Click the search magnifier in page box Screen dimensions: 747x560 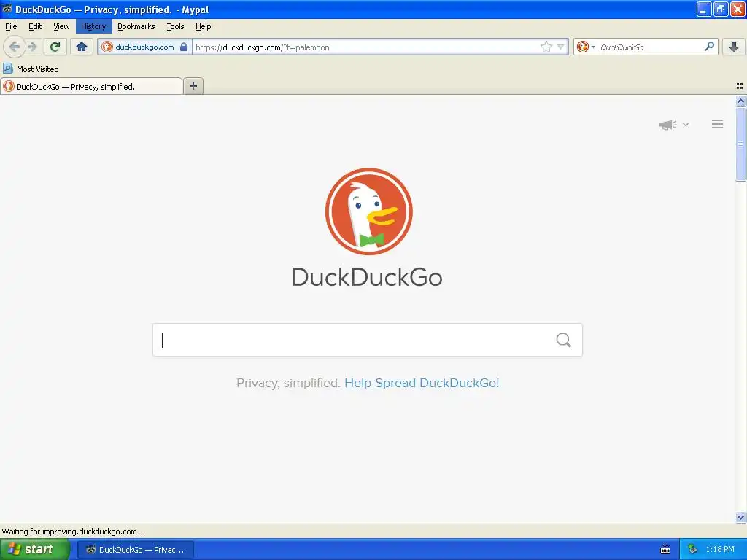coord(564,340)
